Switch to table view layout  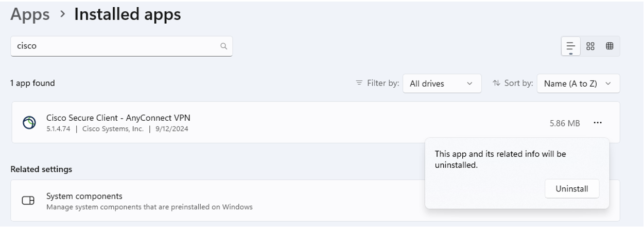click(x=610, y=46)
